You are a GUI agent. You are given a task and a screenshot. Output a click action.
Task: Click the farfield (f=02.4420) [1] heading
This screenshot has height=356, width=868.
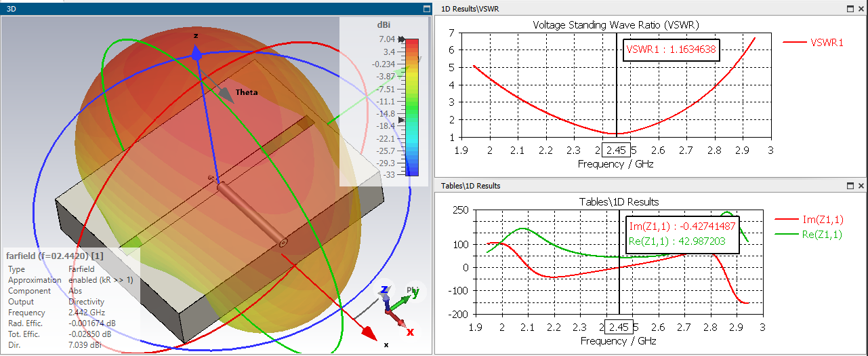[54, 256]
